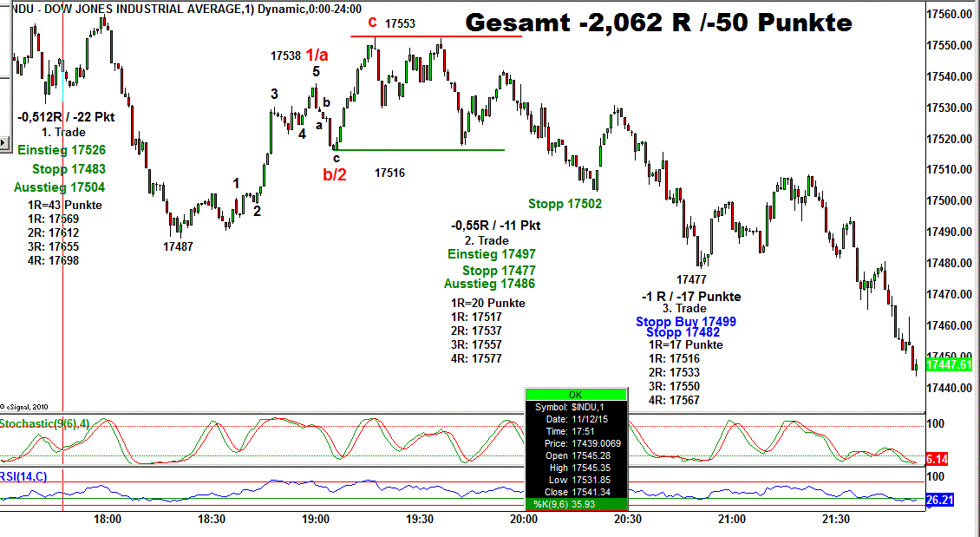Click the green OK header of data window
The width and height of the screenshot is (980, 537).
(x=576, y=395)
